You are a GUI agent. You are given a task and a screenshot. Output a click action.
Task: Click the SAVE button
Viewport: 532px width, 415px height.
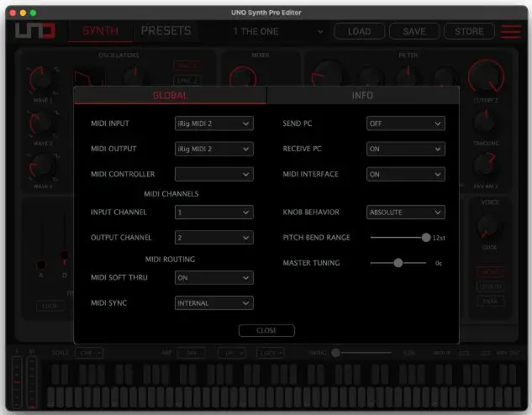point(414,32)
